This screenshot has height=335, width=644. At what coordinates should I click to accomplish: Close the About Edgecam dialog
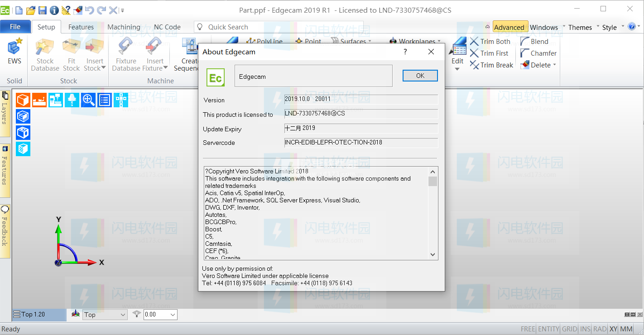pyautogui.click(x=431, y=52)
